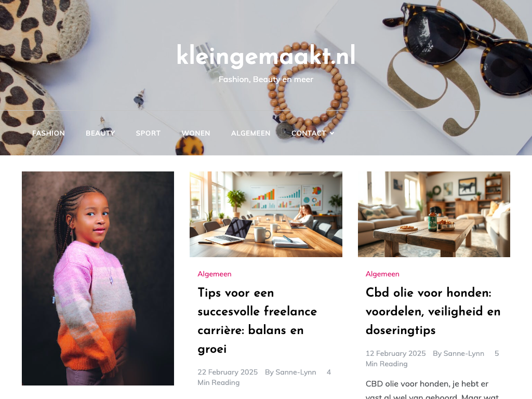Open the Fashion menu item
The width and height of the screenshot is (532, 399).
(x=48, y=134)
